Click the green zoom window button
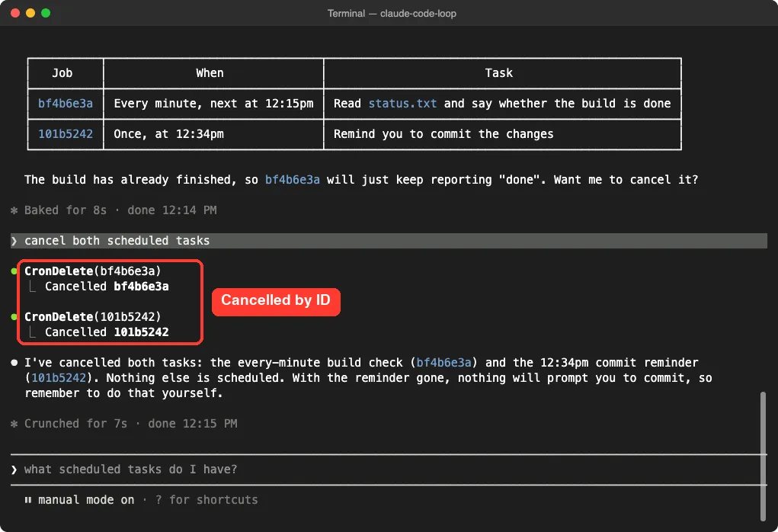 46,13
